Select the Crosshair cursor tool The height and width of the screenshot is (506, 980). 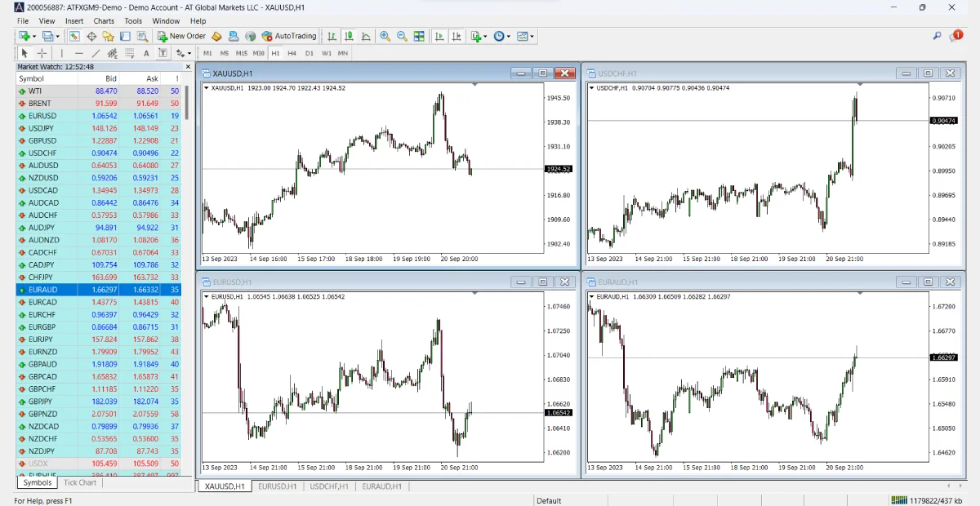(41, 51)
